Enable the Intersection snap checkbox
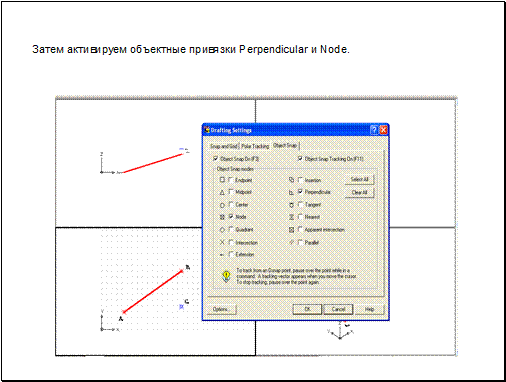506x382 pixels. pos(231,242)
